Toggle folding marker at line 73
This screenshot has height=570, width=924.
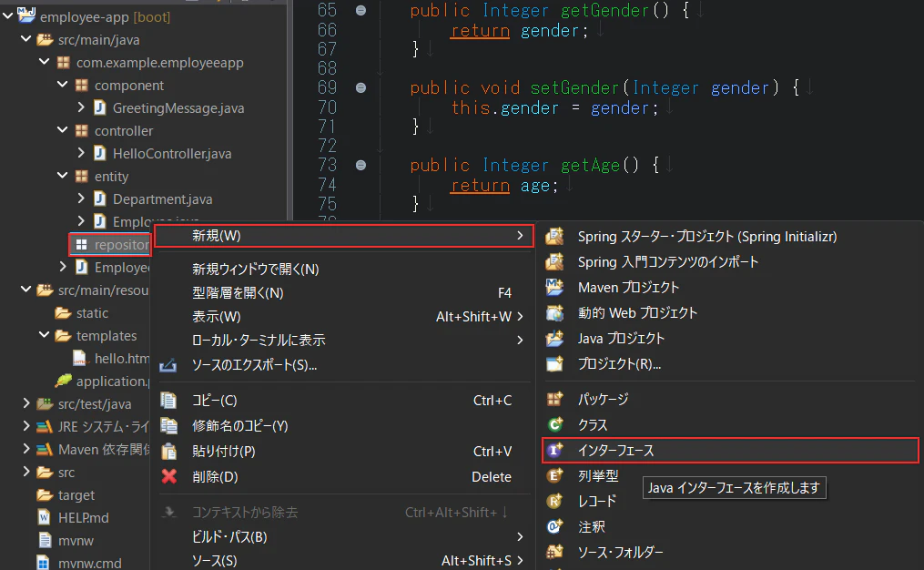(x=360, y=165)
